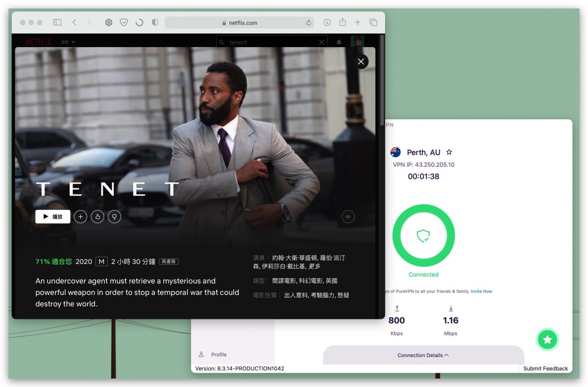Go back in Safari
This screenshot has height=387, width=588.
click(x=74, y=23)
